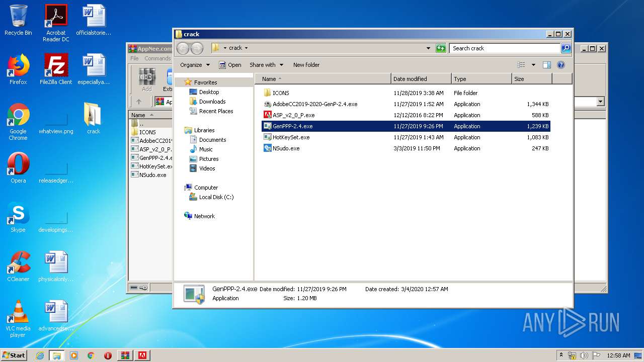Click the green refresh button in address bar
This screenshot has height=362, width=644.
[441, 48]
